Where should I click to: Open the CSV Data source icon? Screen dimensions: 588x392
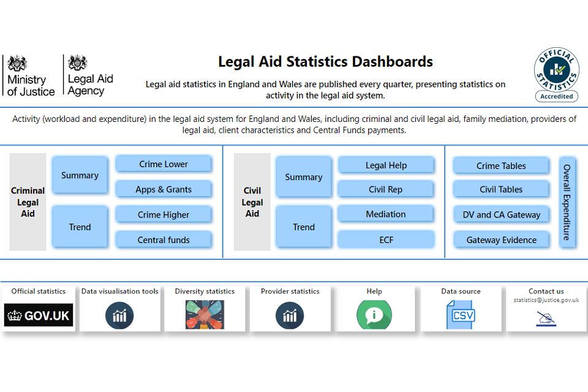(x=461, y=315)
